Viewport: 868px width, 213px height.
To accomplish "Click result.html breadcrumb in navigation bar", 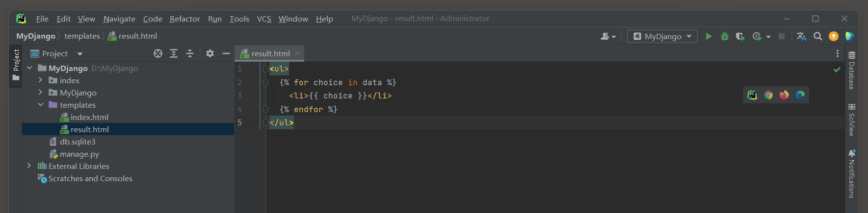I will click(x=132, y=36).
